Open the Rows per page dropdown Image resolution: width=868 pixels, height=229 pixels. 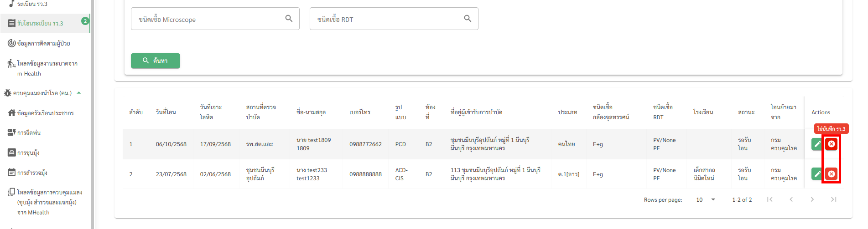coord(706,199)
